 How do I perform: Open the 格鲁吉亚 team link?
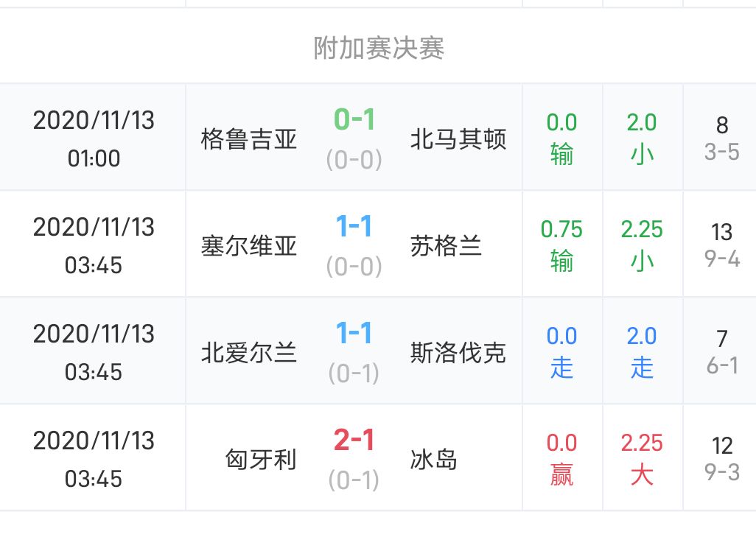[249, 138]
